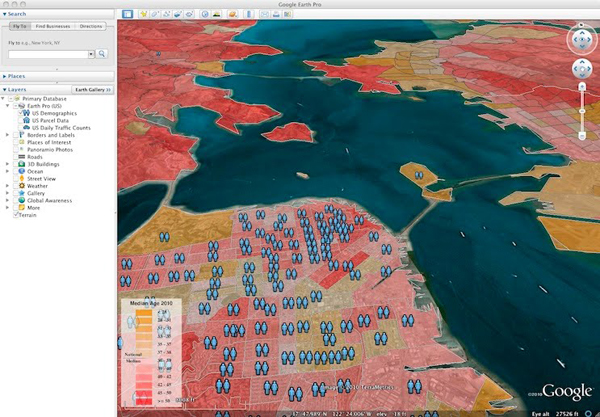Viewport: 600px width, 417px height.
Task: Click zoom out at slider bottom
Action: click(582, 136)
